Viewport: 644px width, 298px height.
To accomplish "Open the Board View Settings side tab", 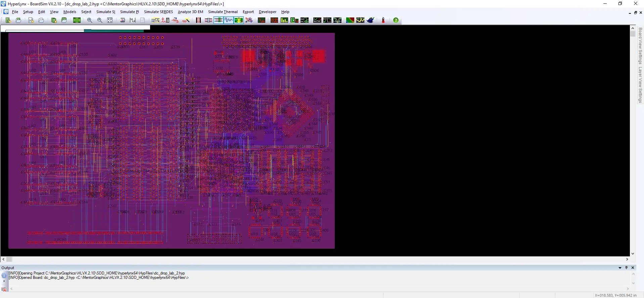I will coord(640,46).
